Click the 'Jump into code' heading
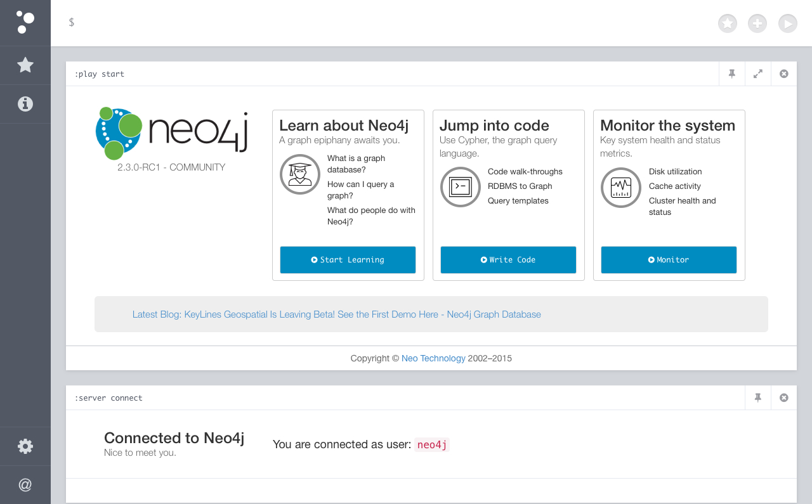 (x=494, y=126)
